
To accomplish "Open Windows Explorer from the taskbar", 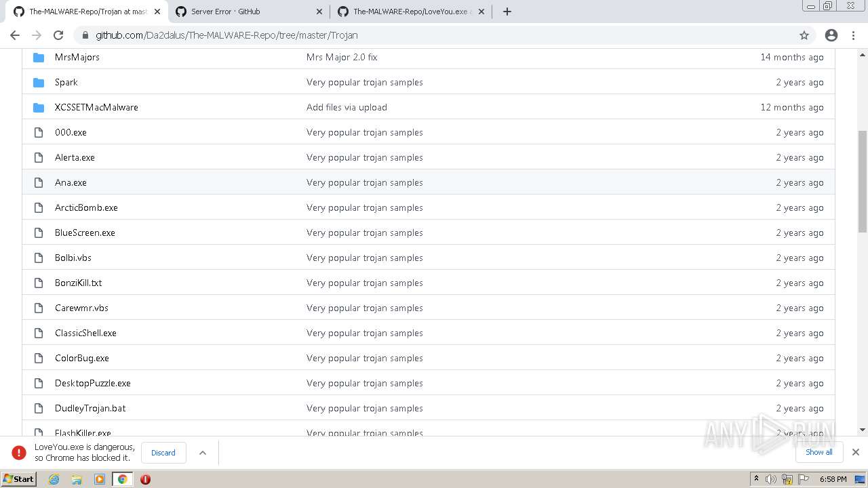I will pos(77,479).
